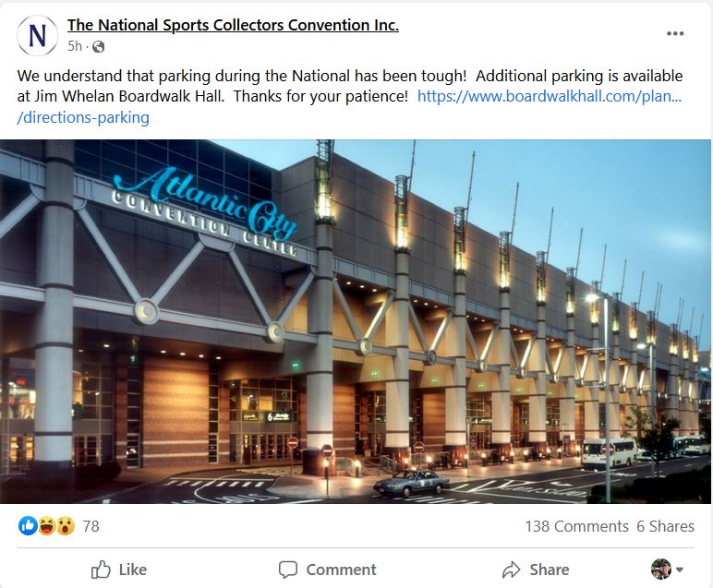The width and height of the screenshot is (713, 588).
Task: Click the surprised Wow reaction emoji
Action: click(66, 526)
